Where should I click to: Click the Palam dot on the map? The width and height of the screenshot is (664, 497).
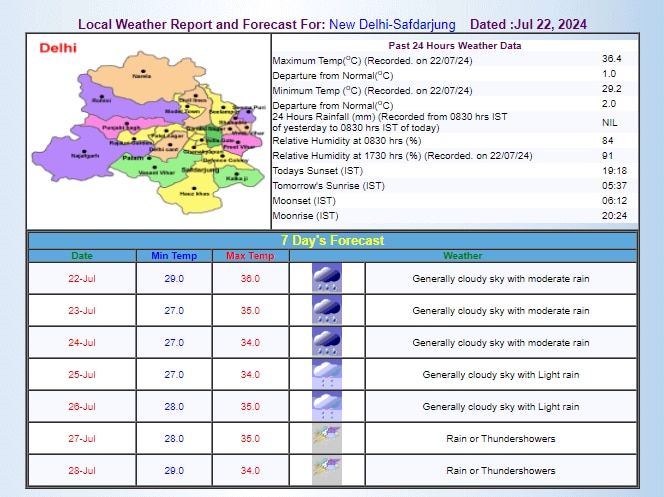pos(149,157)
